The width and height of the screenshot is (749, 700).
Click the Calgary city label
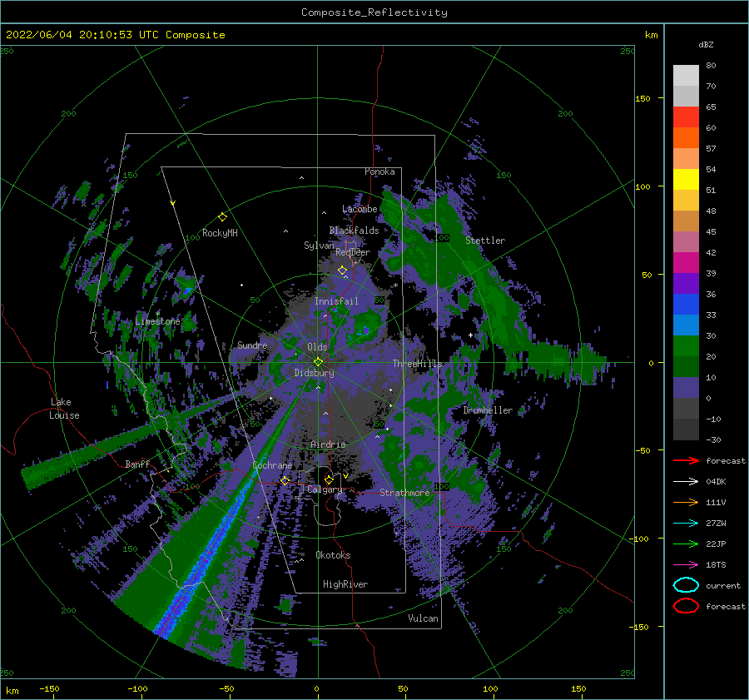(x=325, y=489)
